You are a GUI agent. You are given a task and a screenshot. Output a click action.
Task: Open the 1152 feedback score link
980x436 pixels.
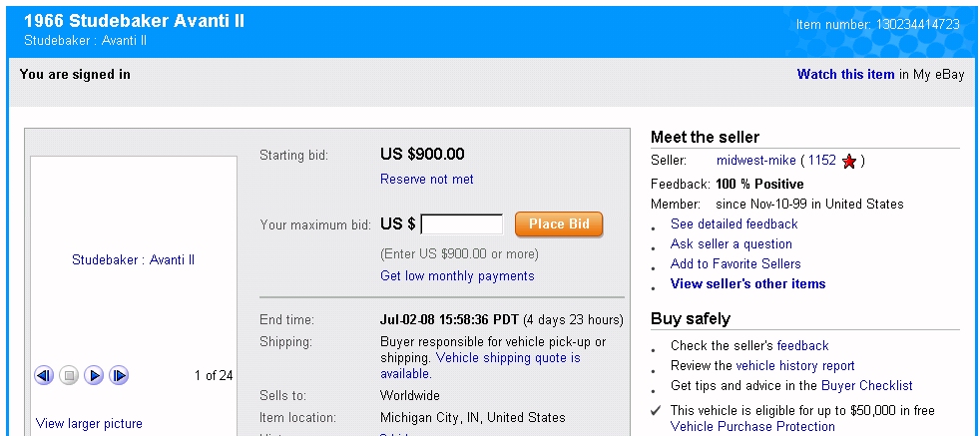pyautogui.click(x=822, y=161)
